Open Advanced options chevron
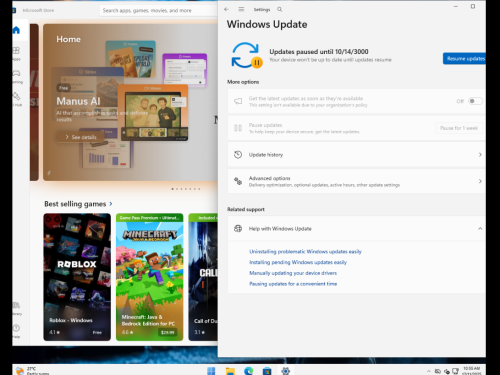500x375 pixels. pyautogui.click(x=480, y=181)
